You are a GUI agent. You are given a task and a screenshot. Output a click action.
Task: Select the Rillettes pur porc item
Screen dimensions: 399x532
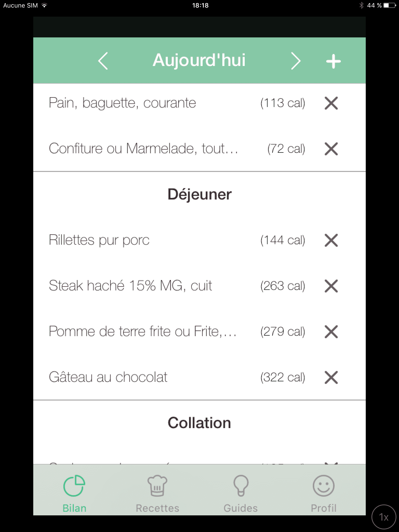tap(99, 240)
